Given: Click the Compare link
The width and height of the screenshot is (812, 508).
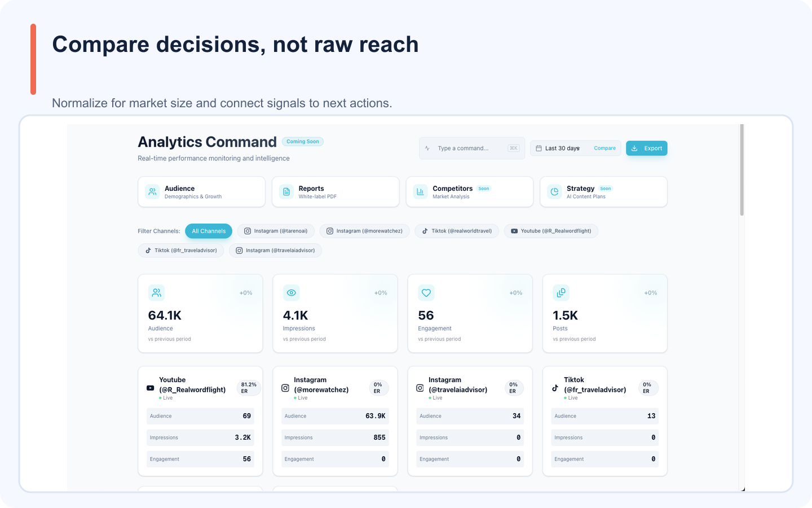Looking at the screenshot, I should [x=604, y=148].
